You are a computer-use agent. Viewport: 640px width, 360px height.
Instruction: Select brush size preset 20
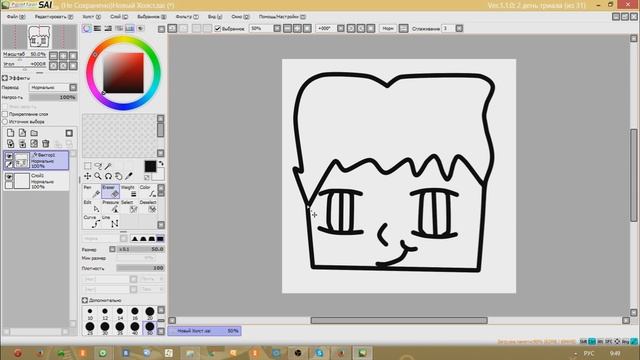[149, 313]
